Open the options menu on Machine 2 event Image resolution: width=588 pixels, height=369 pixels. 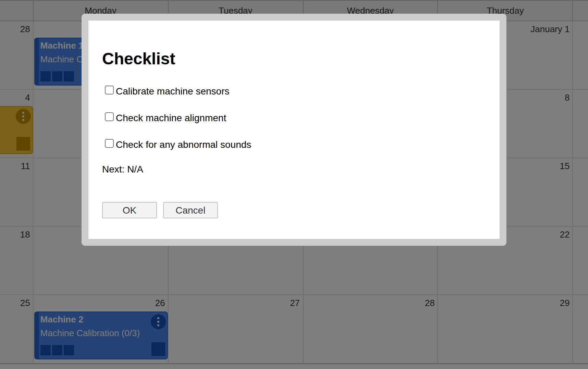point(158,322)
